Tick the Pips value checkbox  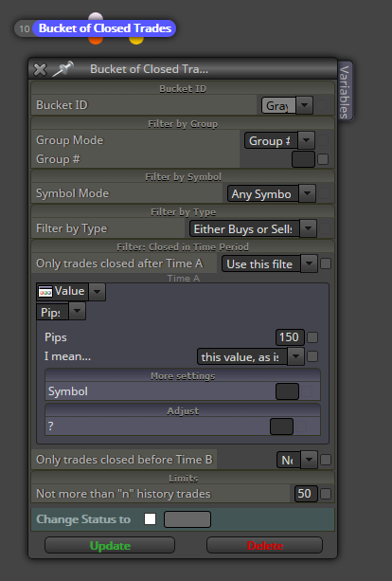312,337
